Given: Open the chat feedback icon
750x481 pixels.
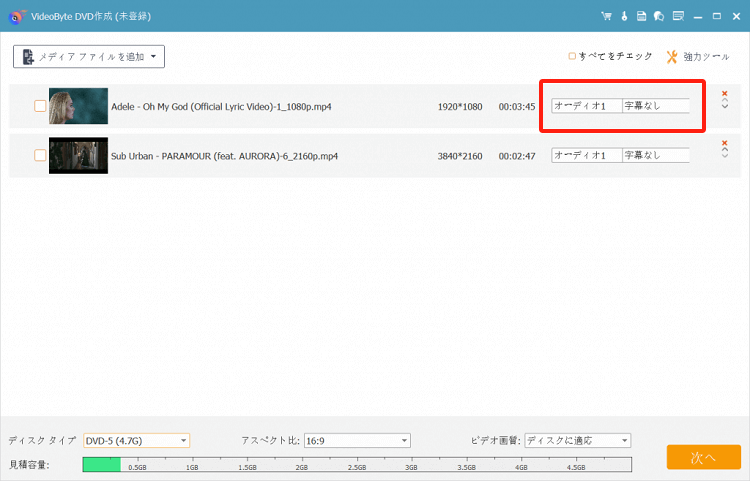Looking at the screenshot, I should point(659,16).
